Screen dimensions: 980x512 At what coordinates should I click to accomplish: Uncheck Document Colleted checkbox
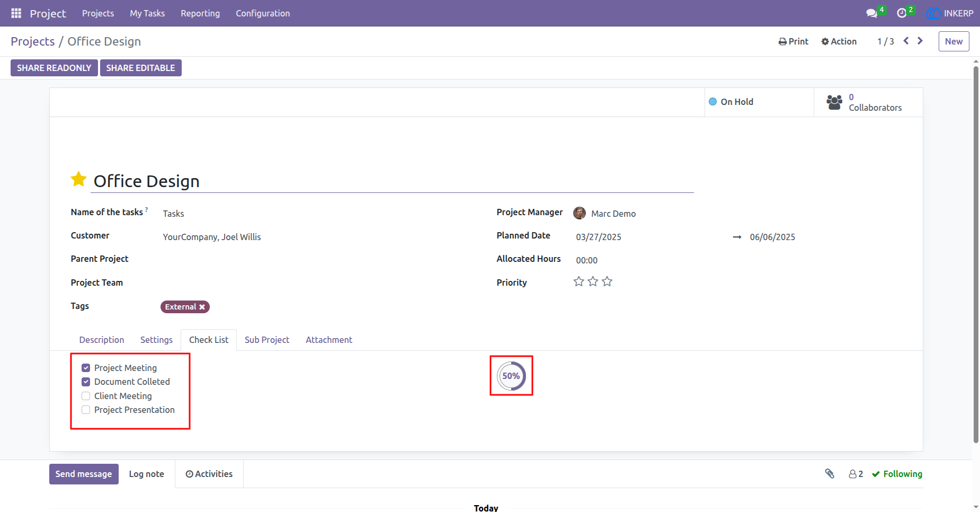pyautogui.click(x=86, y=382)
